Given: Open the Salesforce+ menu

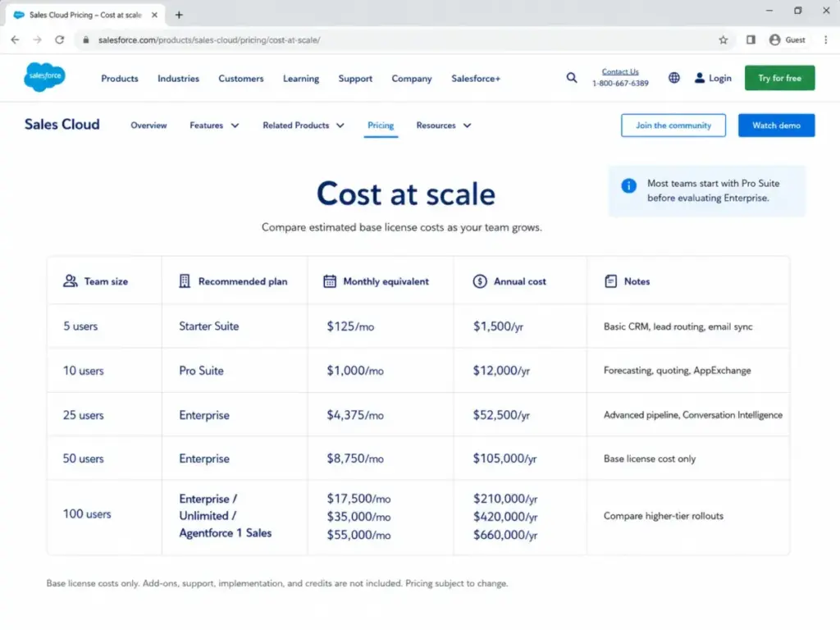Looking at the screenshot, I should point(476,78).
